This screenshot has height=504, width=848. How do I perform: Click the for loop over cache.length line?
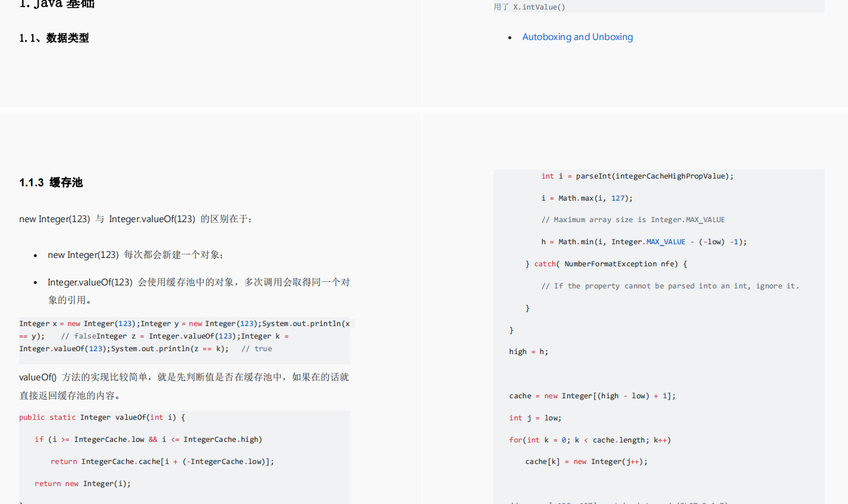point(590,440)
